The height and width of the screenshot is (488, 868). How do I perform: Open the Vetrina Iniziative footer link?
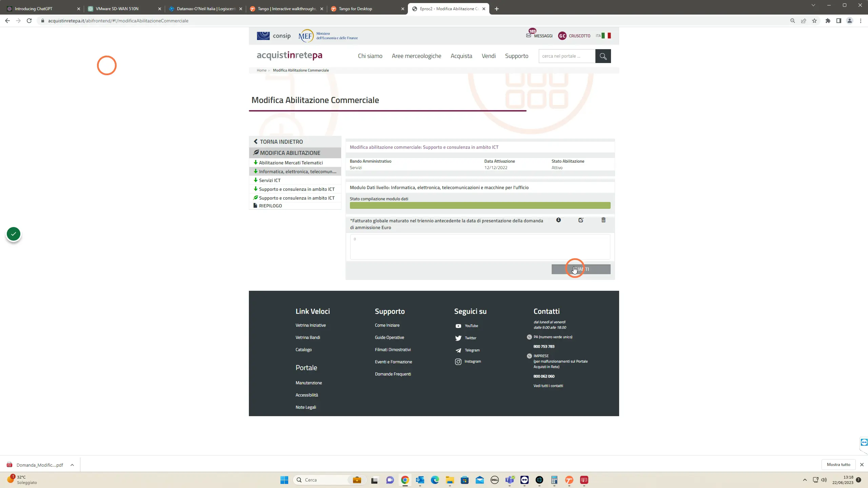tap(311, 325)
